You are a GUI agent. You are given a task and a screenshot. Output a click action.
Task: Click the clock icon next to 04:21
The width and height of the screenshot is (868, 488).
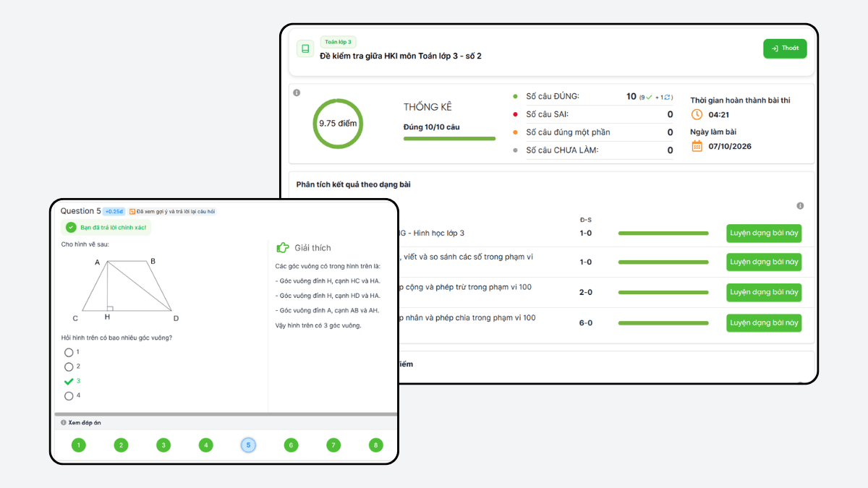point(697,114)
